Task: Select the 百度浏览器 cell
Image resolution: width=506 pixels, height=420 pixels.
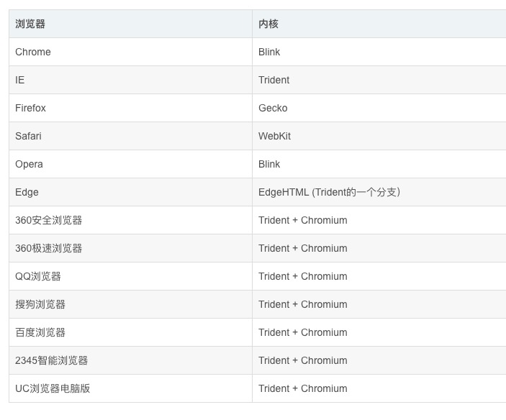Action: (40, 332)
